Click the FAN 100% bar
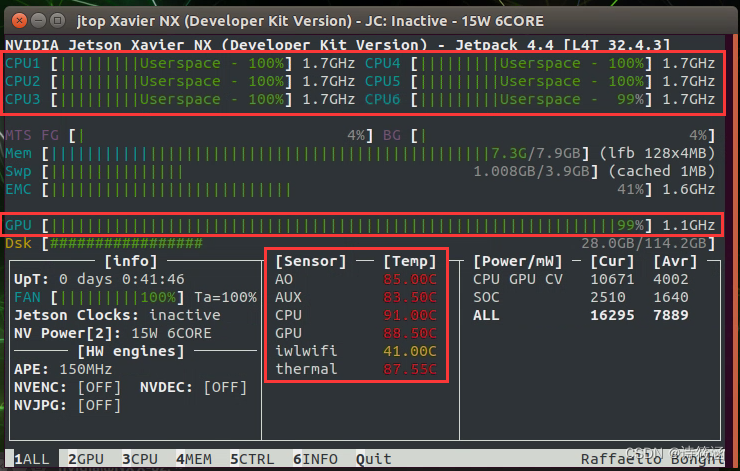Viewport: 740px width, 471px height. pos(118,297)
